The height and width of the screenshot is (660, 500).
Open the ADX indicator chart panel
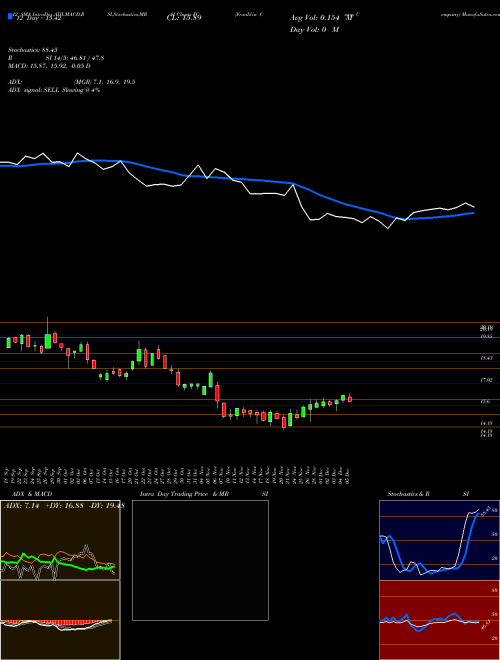(x=60, y=540)
